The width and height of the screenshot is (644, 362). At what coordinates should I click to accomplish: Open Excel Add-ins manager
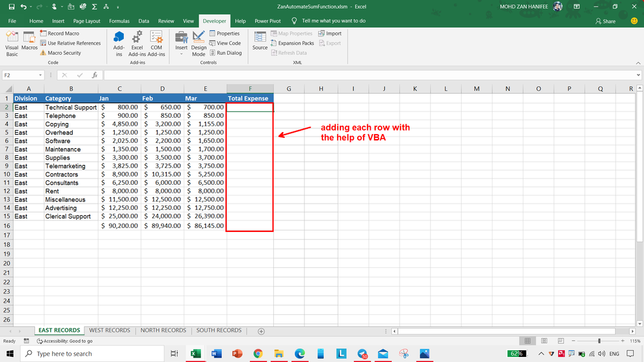pyautogui.click(x=137, y=44)
